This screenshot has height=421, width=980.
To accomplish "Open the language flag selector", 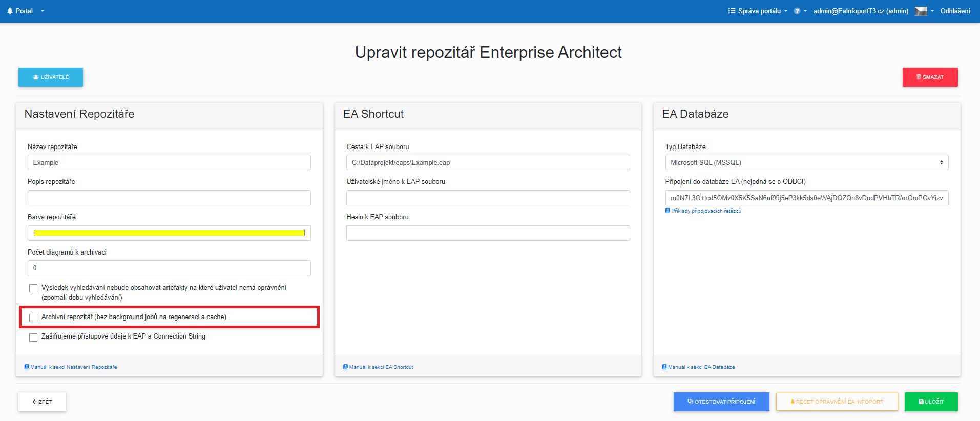I will 924,11.
